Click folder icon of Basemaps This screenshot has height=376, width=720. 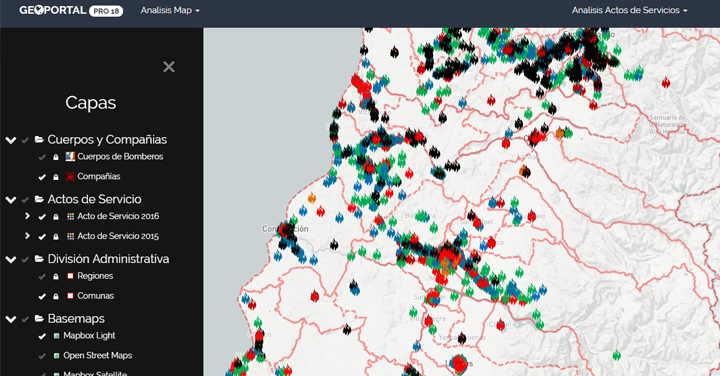[39, 319]
